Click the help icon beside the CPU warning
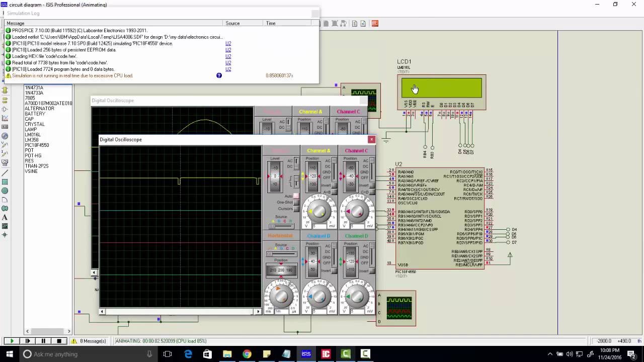The height and width of the screenshot is (362, 644). click(219, 75)
